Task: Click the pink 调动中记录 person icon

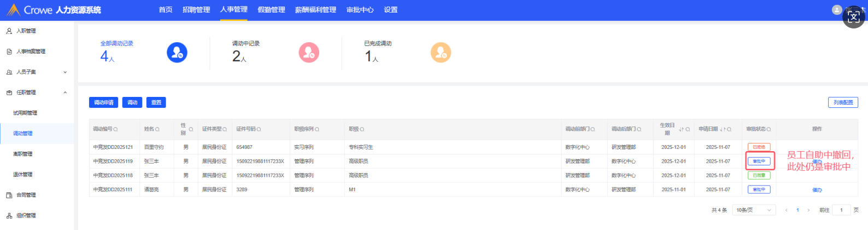Action: [309, 53]
